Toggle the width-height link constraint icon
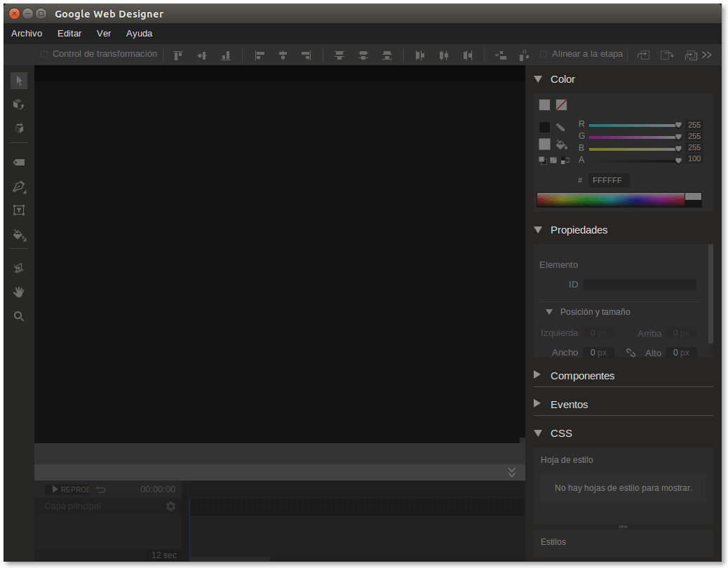Screen dimensions: 728x568 click(631, 353)
